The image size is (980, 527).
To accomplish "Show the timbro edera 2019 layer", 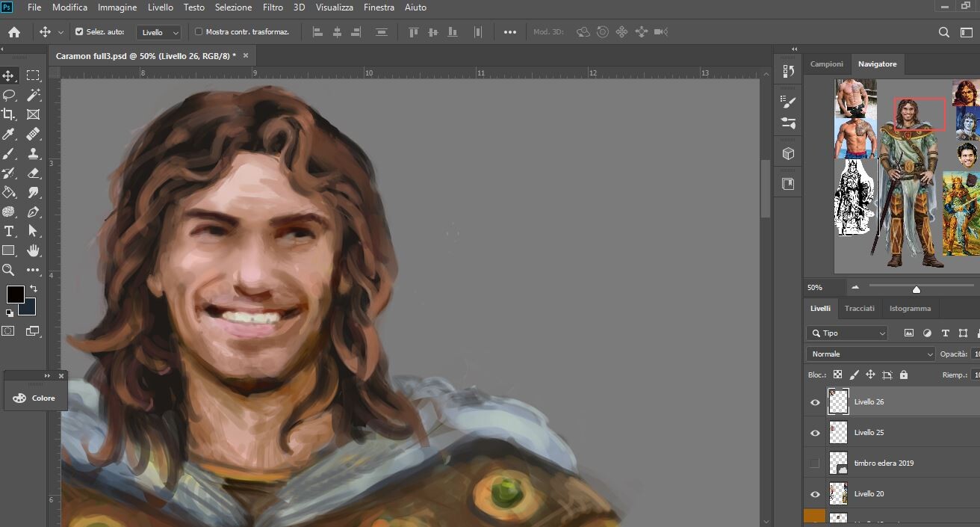I will click(815, 463).
